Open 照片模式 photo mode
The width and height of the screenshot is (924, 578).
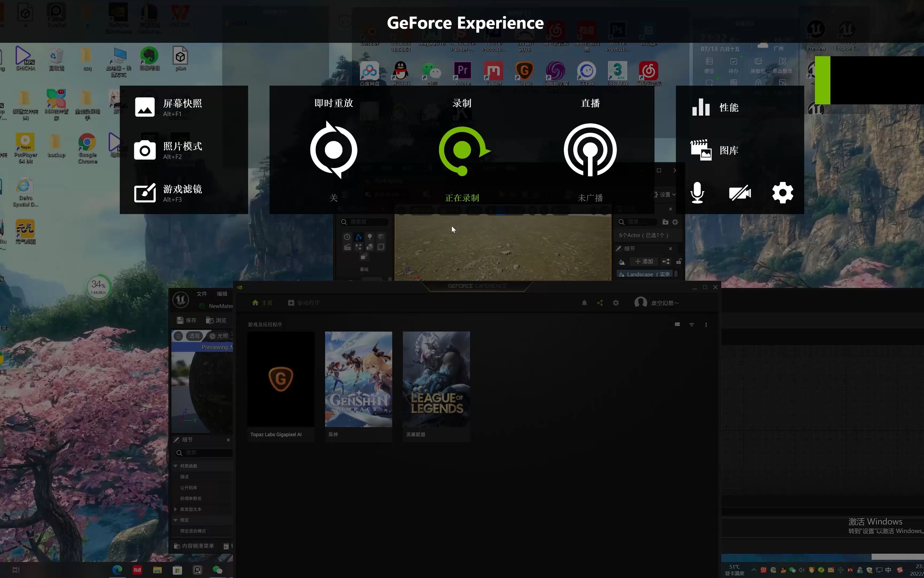coord(168,150)
